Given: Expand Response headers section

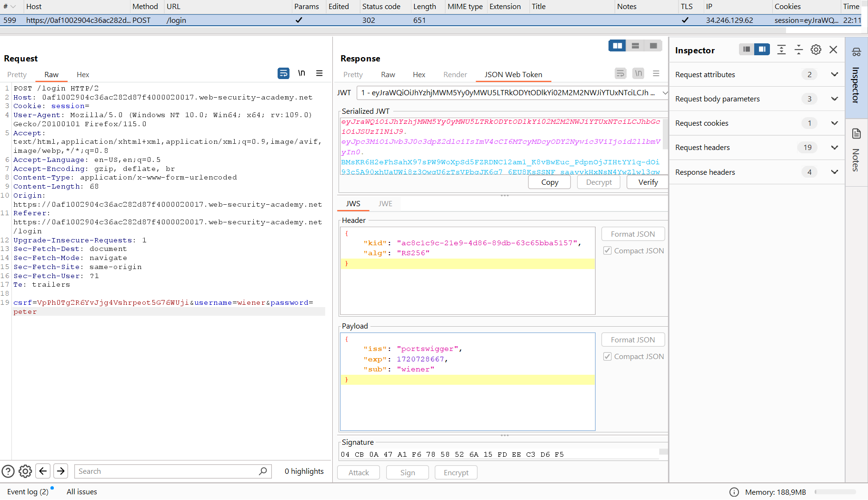Looking at the screenshot, I should [834, 172].
